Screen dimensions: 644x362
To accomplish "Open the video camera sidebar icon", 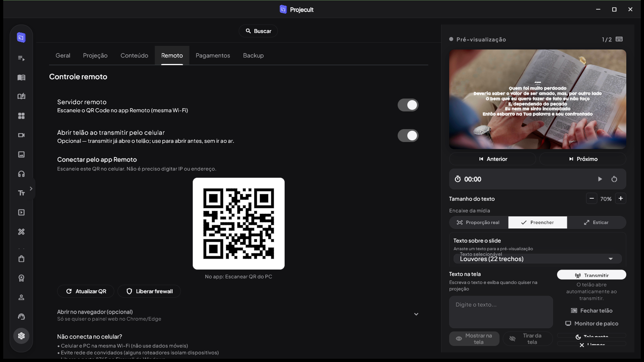I will 21,135.
